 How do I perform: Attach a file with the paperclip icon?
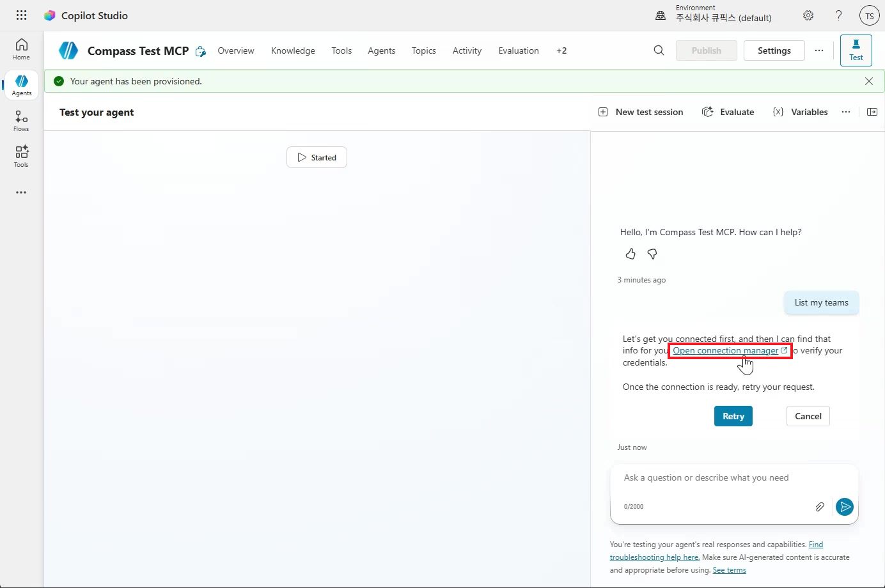[820, 507]
